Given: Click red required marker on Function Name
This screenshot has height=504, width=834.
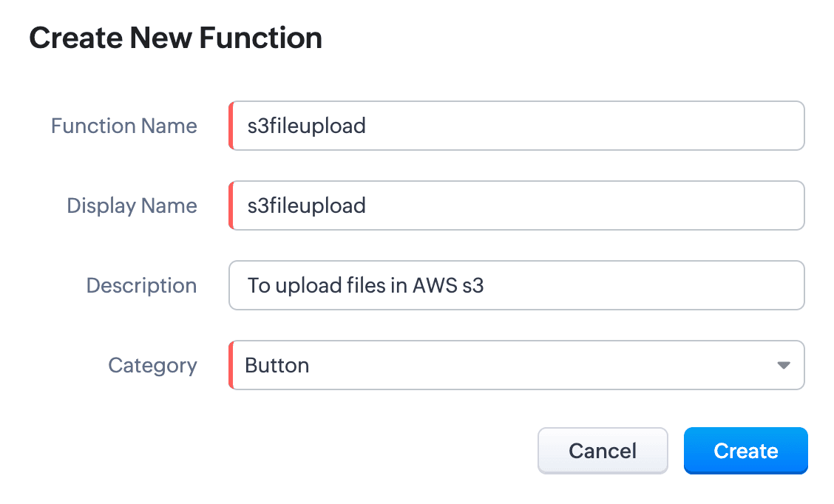Looking at the screenshot, I should tap(231, 126).
